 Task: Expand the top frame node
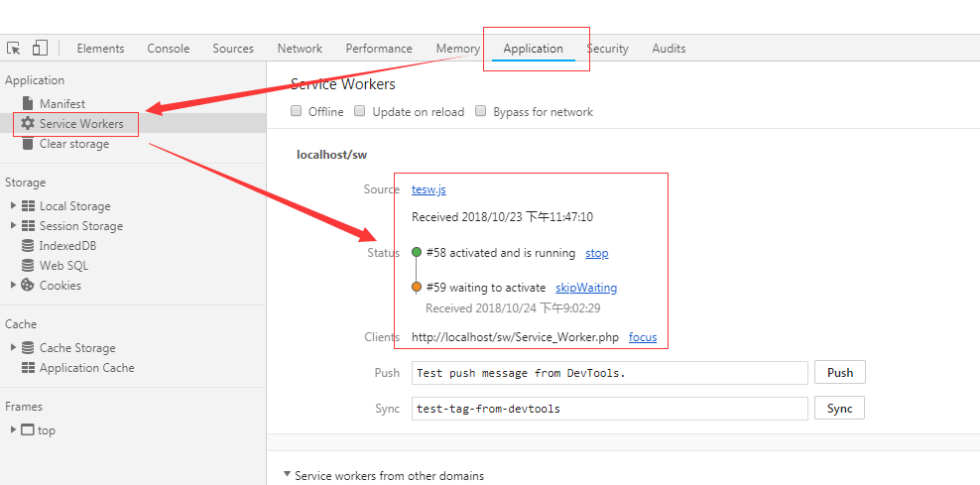tap(14, 430)
